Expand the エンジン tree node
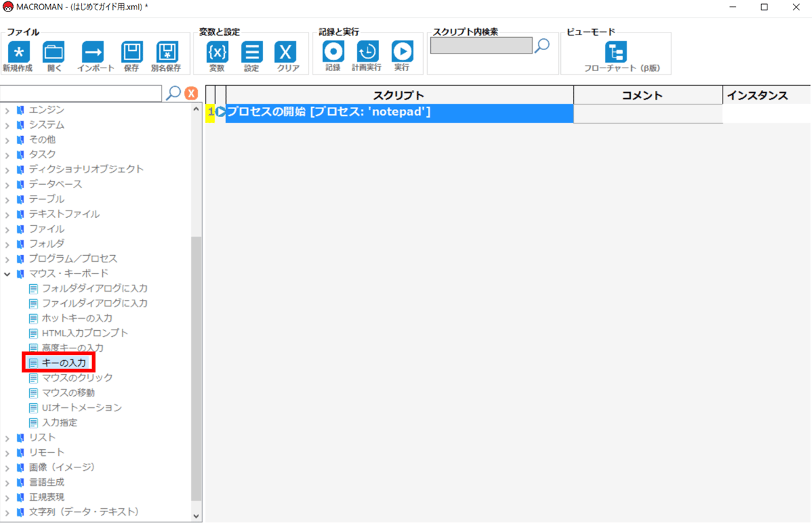 7,110
